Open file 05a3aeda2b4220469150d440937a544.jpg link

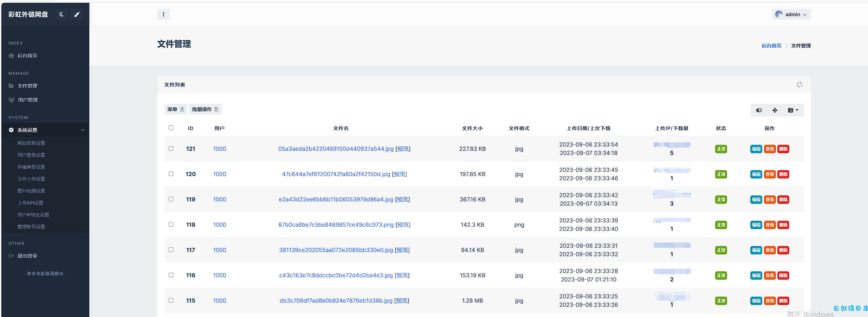336,149
